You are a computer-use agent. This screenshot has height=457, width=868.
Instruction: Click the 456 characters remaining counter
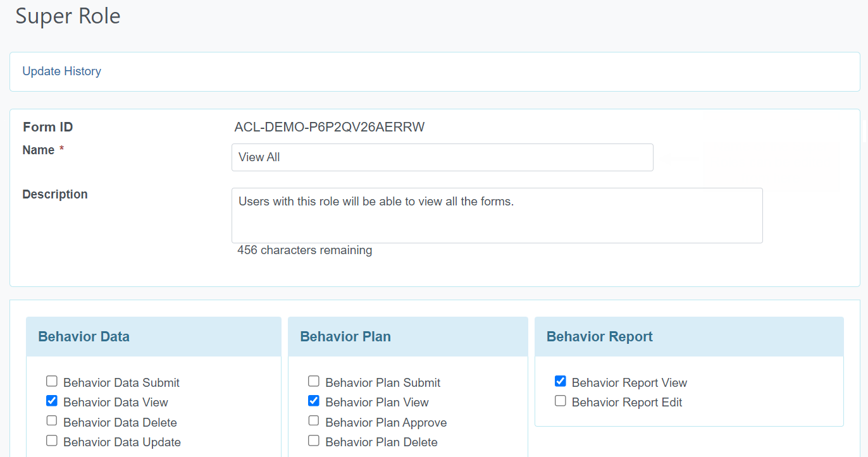(x=304, y=250)
